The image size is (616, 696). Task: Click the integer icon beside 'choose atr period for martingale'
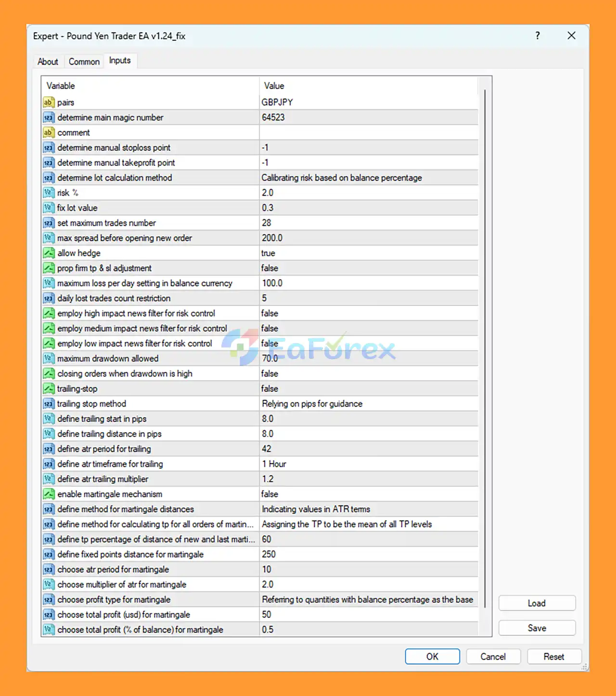pos(49,569)
